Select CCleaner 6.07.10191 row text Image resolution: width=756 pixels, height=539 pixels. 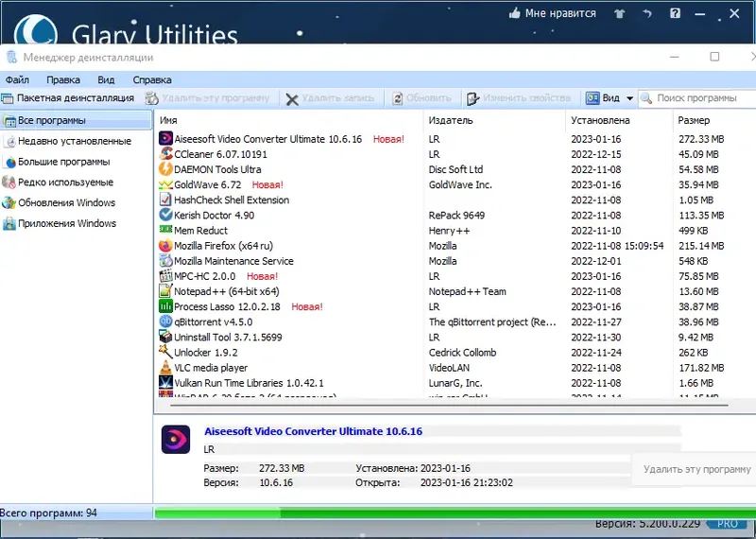click(x=220, y=154)
